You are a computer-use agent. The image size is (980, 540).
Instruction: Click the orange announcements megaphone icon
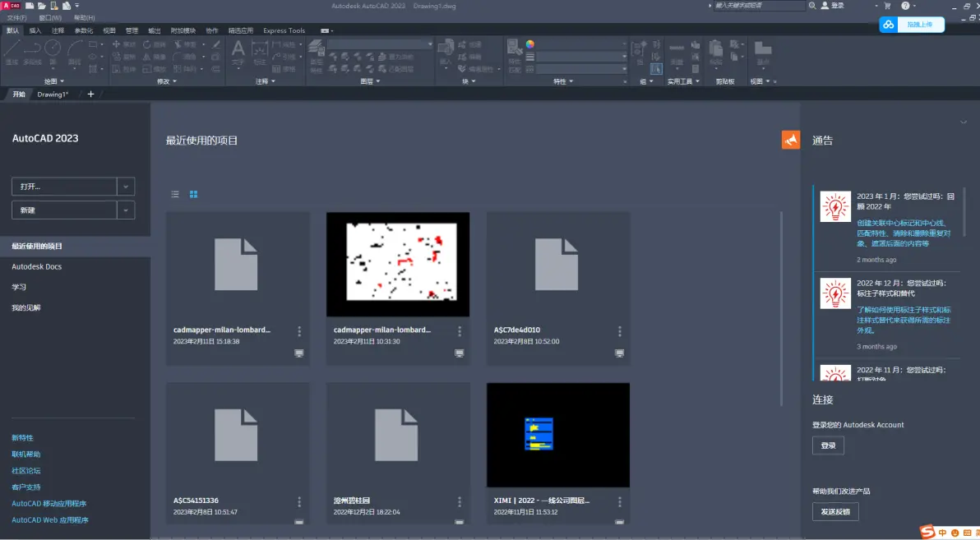(x=791, y=140)
